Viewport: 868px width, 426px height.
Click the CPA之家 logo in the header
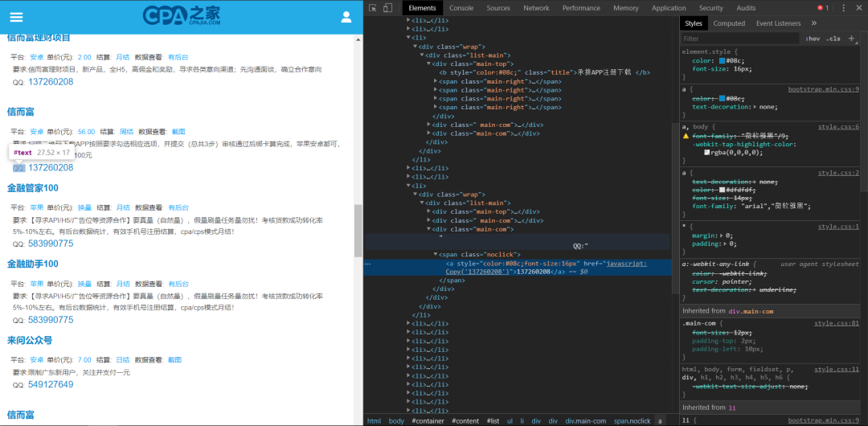[x=183, y=15]
